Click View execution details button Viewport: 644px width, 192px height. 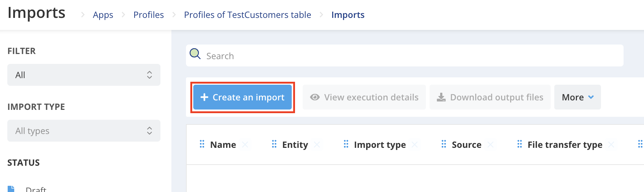click(x=364, y=97)
